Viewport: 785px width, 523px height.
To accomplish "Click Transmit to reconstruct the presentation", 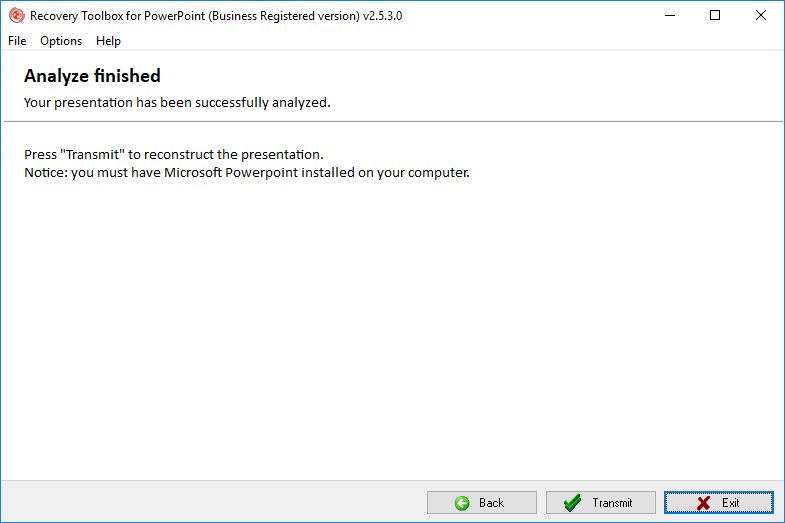I will tap(601, 502).
